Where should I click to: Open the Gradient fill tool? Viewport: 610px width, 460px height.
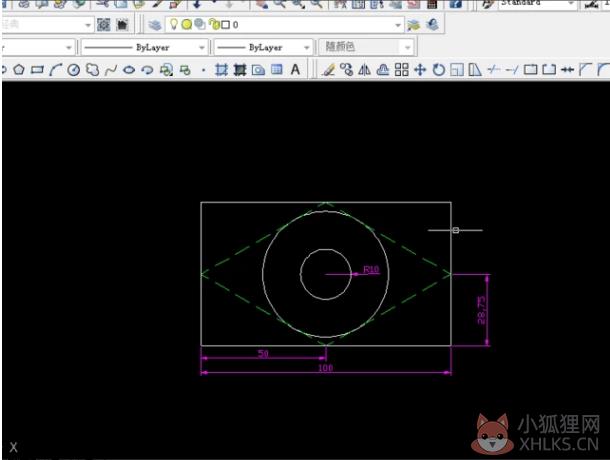(x=240, y=70)
